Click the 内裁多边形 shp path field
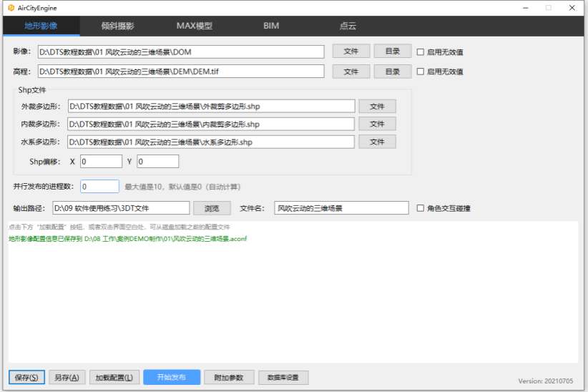Image resolution: width=588 pixels, height=392 pixels. (x=211, y=124)
